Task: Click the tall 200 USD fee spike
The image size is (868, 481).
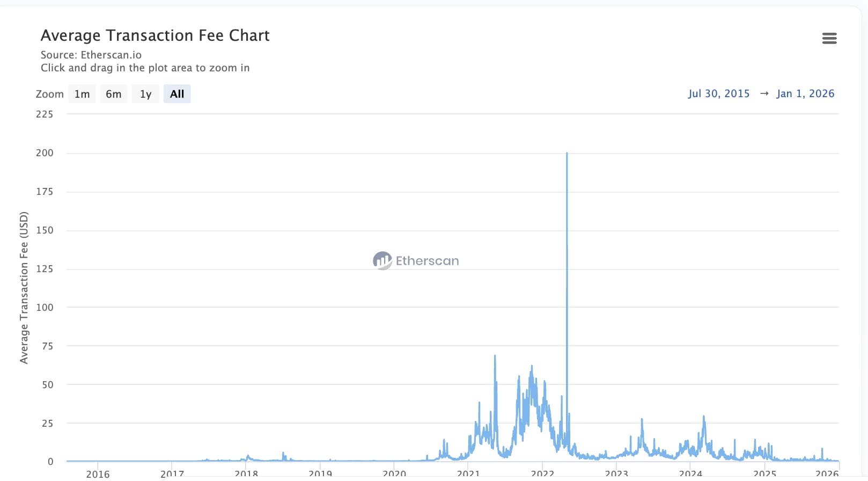Action: click(x=567, y=215)
